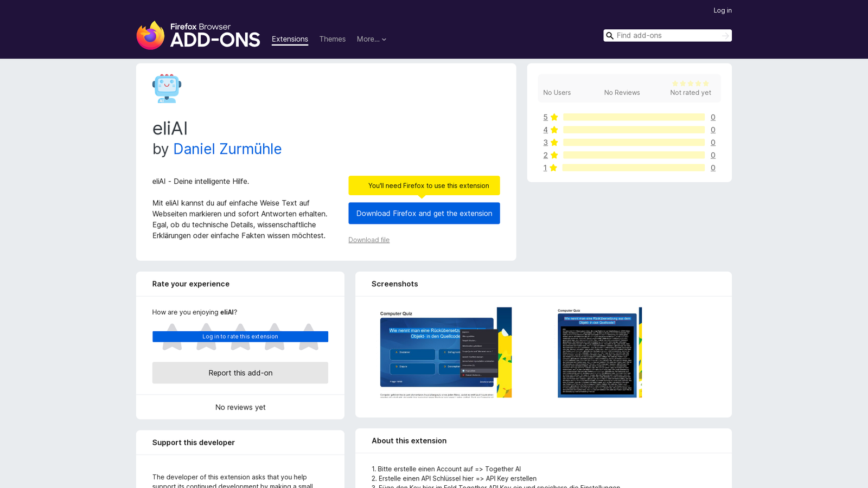Expand the More… dropdown menu
868x488 pixels.
point(372,39)
